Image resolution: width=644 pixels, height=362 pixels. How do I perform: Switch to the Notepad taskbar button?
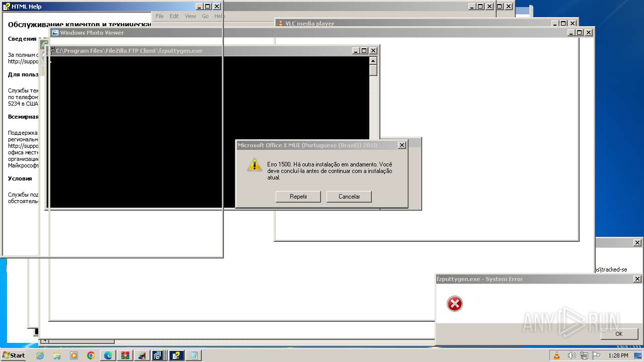click(x=193, y=355)
